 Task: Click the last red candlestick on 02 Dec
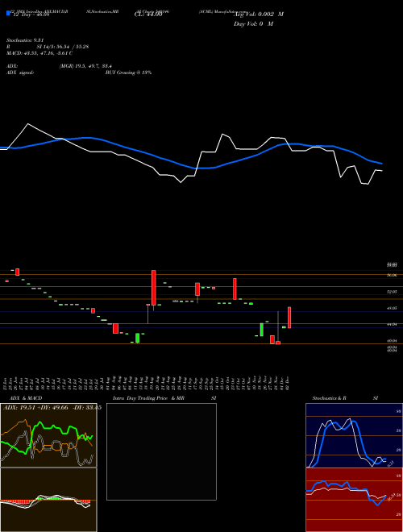289,318
